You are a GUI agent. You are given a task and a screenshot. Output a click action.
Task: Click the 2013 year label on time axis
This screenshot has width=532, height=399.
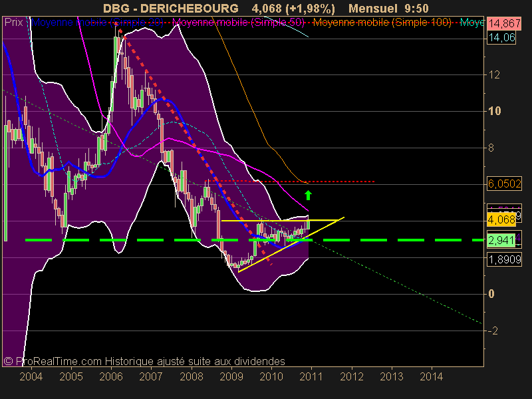(x=392, y=376)
